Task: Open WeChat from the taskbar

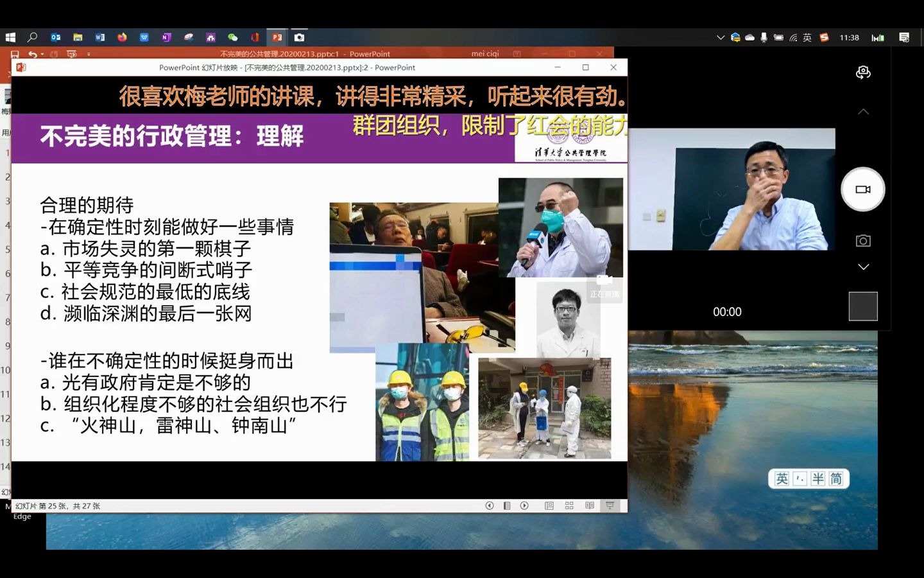Action: pyautogui.click(x=233, y=37)
